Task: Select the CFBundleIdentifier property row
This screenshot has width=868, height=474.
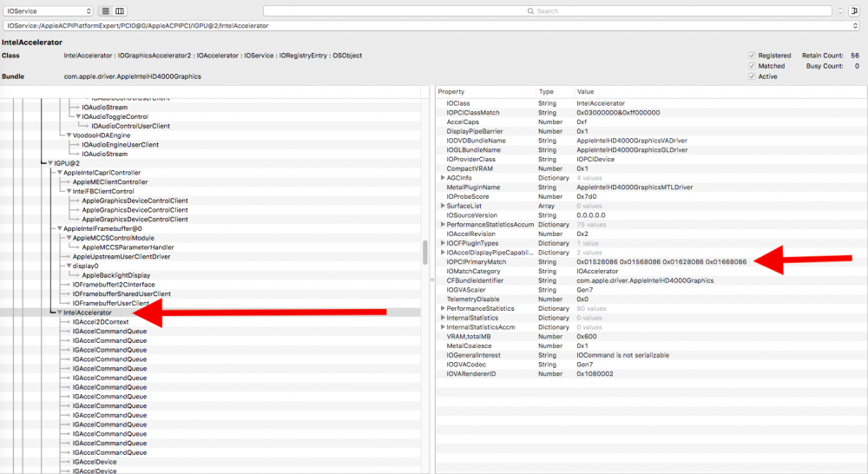Action: [651, 280]
